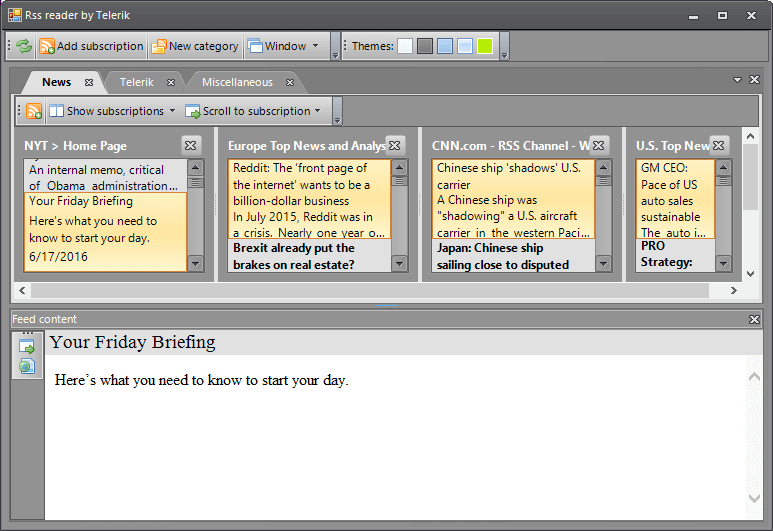Close the News tab
The width and height of the screenshot is (773, 531).
[x=89, y=82]
